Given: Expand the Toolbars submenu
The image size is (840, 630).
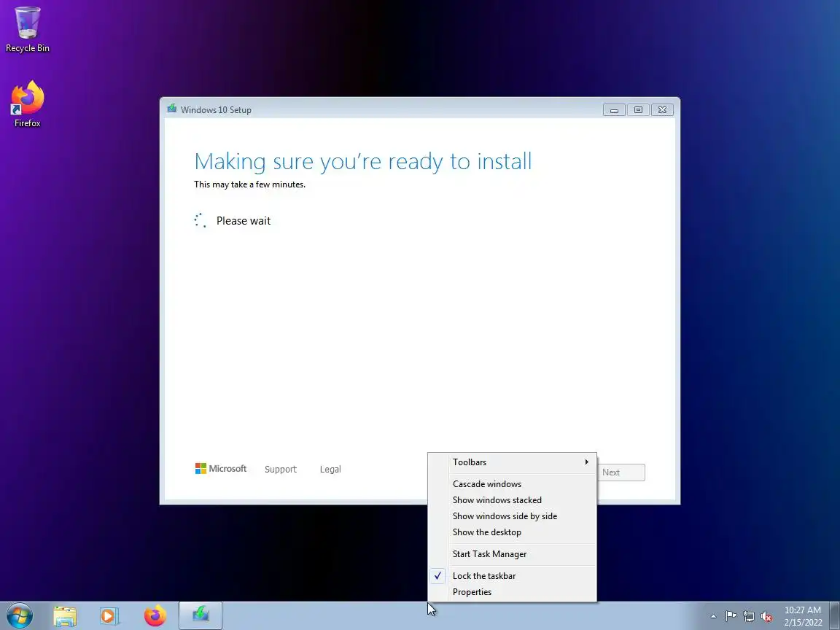Looking at the screenshot, I should click(512, 462).
